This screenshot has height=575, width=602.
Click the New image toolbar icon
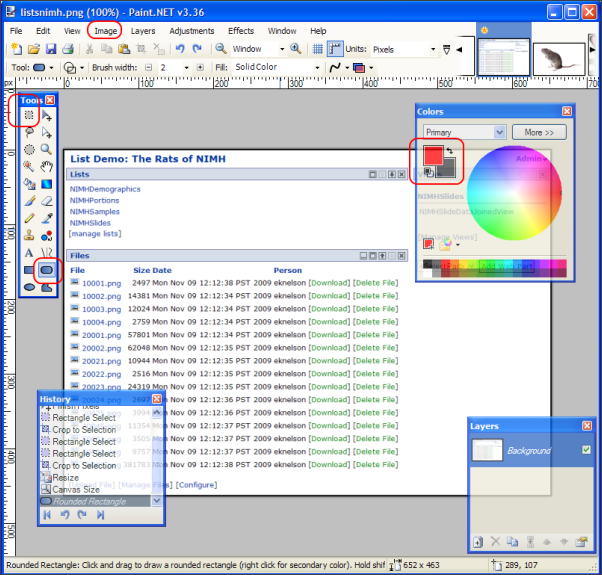click(17, 49)
